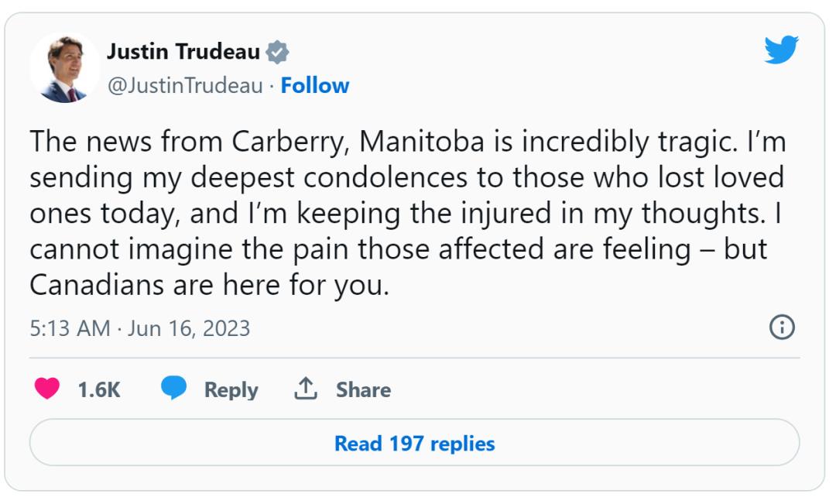This screenshot has height=504, width=836.
Task: Click the blue verified badge
Action: [277, 53]
